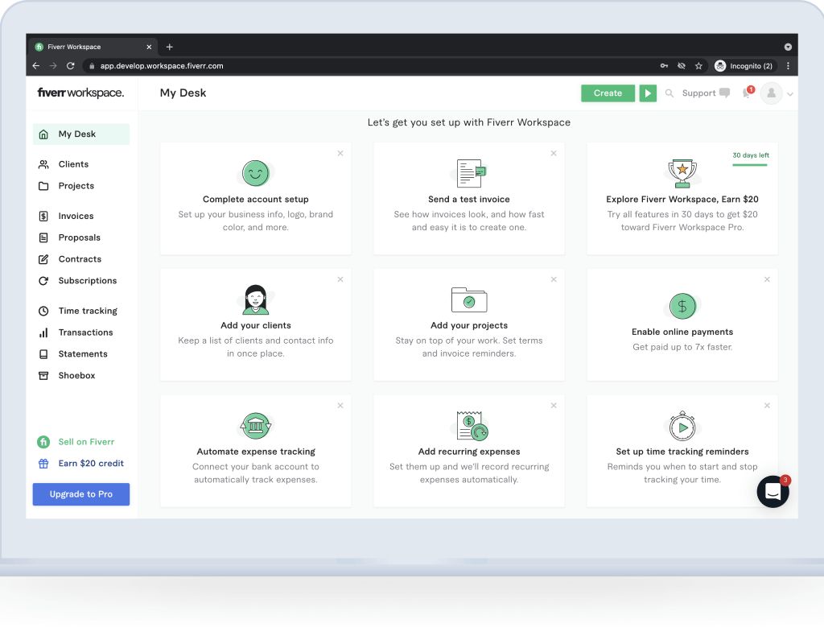Open My Desk in the sidebar
This screenshot has height=644, width=824.
coord(81,134)
